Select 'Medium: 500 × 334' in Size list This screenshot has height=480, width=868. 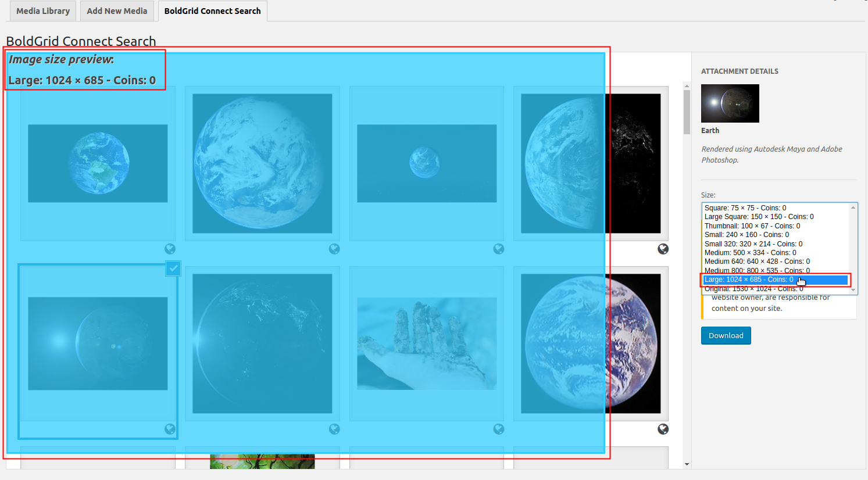[x=750, y=253]
